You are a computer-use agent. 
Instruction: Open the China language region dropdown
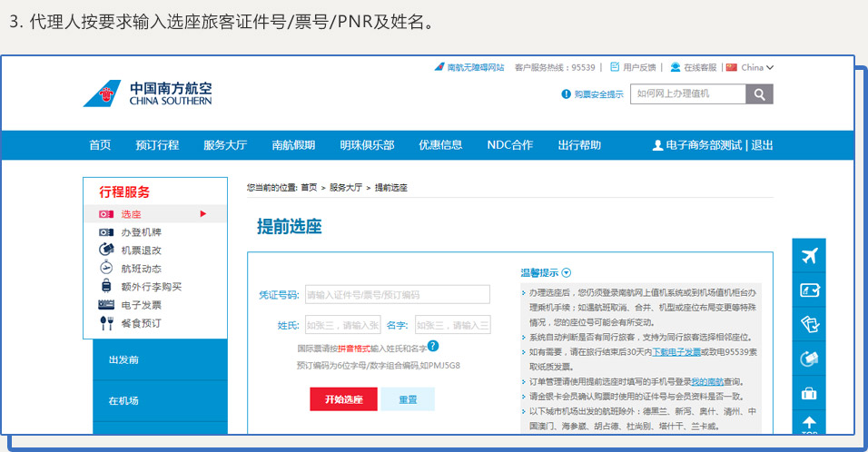coord(751,67)
